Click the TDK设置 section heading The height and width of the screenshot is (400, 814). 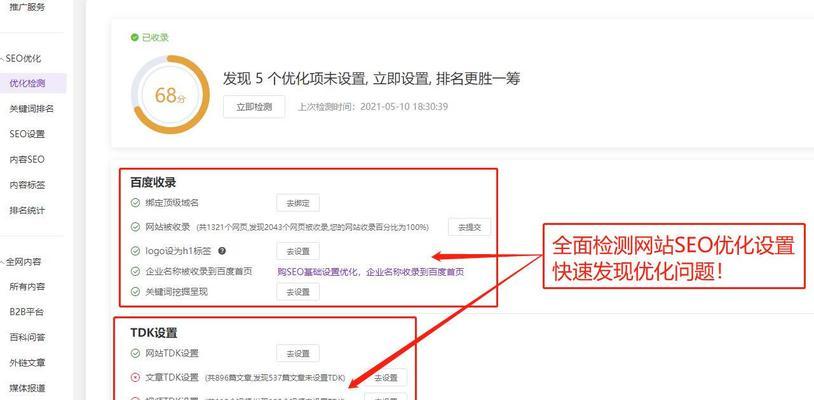tap(154, 333)
